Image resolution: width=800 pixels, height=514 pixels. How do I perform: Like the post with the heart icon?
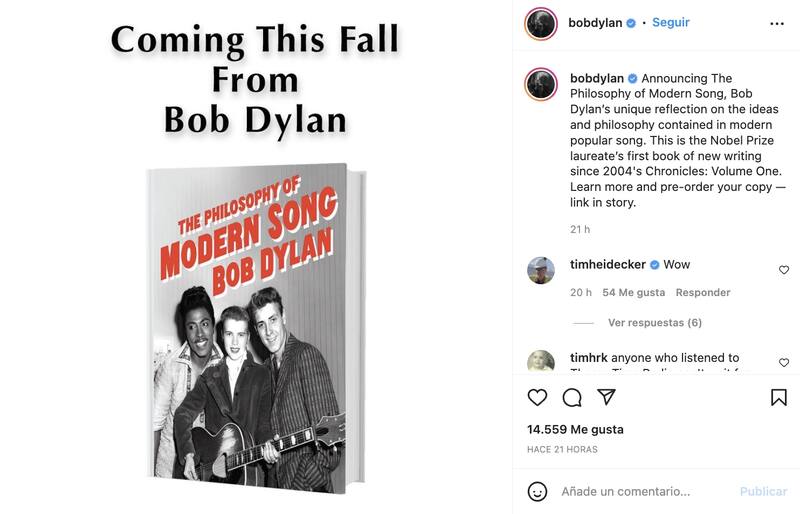537,397
